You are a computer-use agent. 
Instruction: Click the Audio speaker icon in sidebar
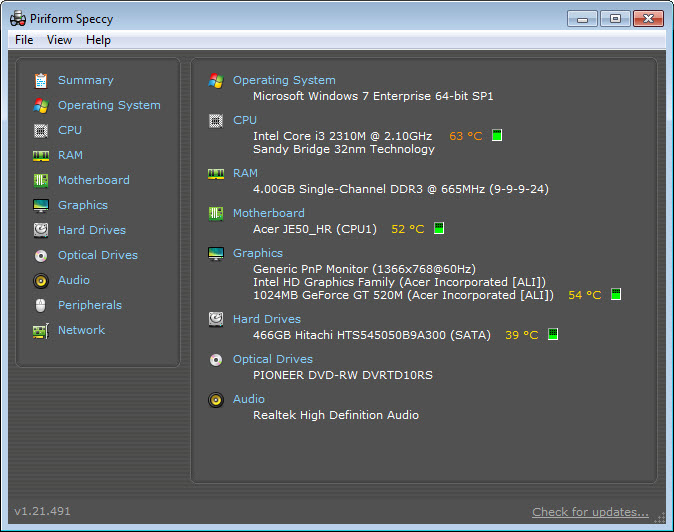click(x=41, y=281)
